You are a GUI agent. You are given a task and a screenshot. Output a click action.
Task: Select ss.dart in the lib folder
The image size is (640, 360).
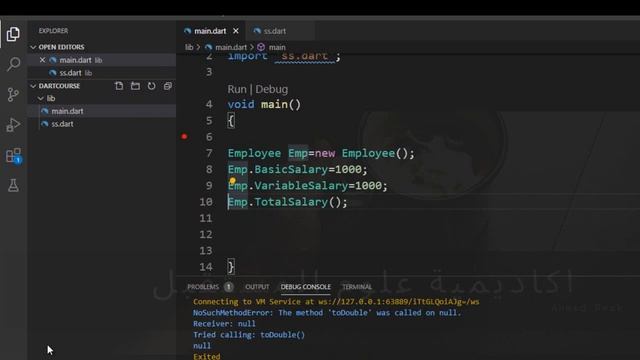[x=102, y=124]
